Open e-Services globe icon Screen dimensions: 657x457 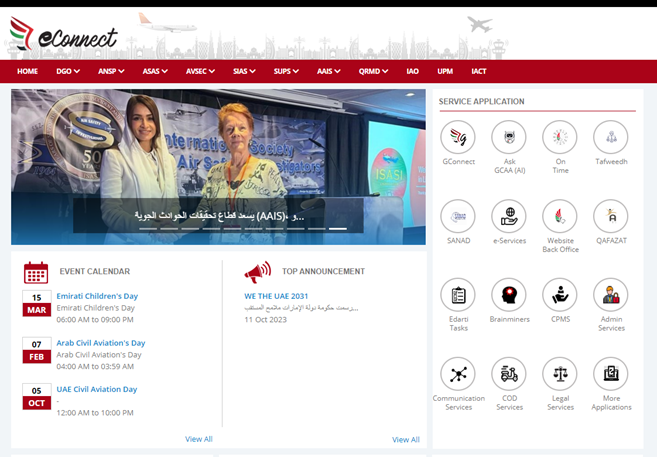pyautogui.click(x=509, y=217)
